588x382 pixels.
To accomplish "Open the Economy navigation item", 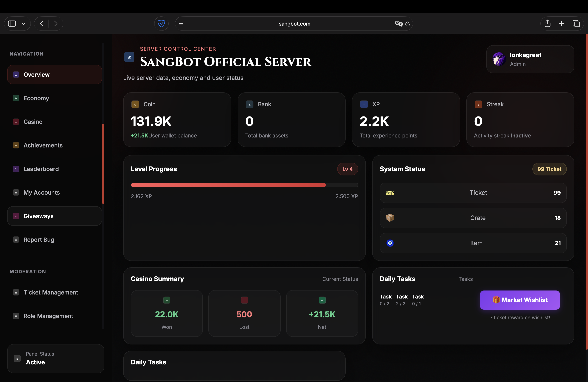I will (36, 98).
